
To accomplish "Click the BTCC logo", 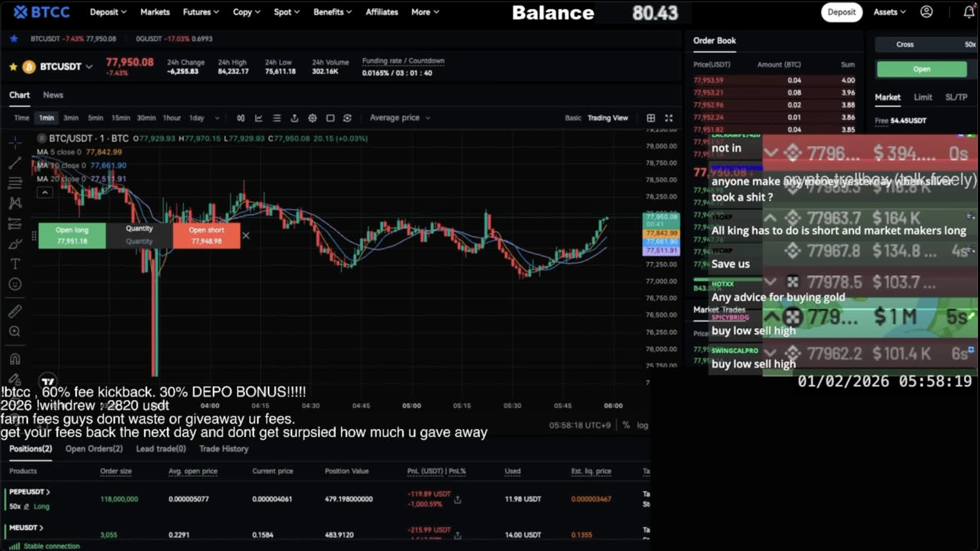I will click(x=42, y=12).
